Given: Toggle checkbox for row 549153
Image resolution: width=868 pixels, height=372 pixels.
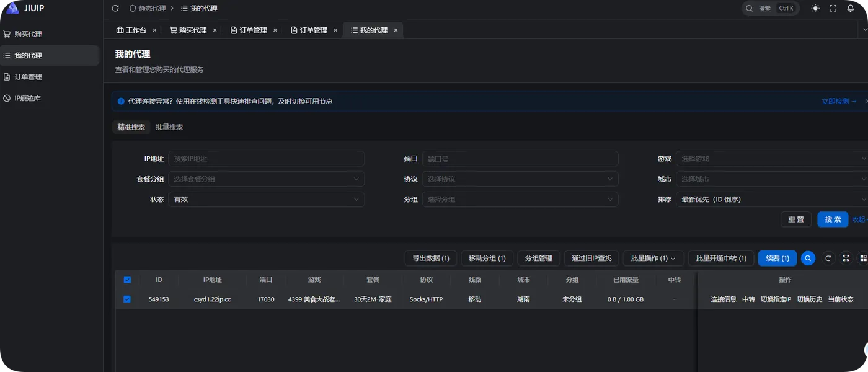Looking at the screenshot, I should pos(127,299).
